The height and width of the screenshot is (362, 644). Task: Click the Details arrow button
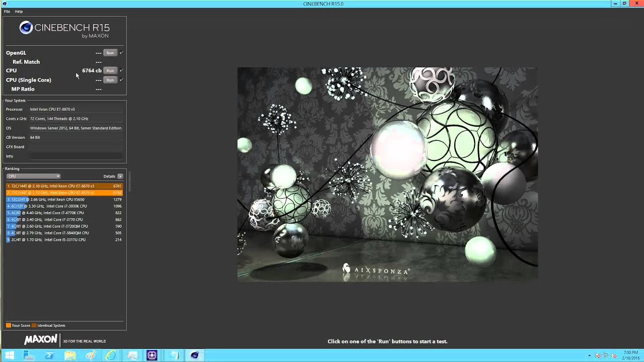(120, 176)
